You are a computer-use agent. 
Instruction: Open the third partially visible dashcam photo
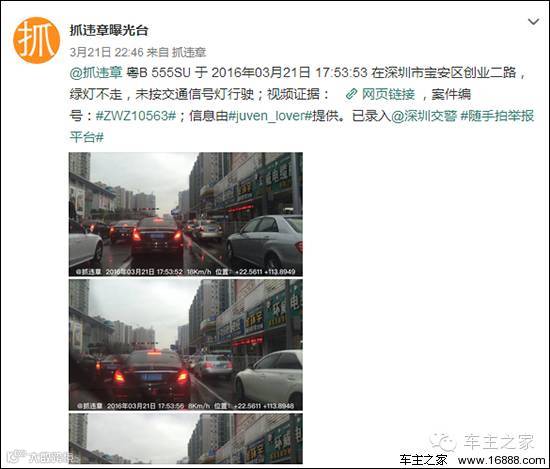186,438
